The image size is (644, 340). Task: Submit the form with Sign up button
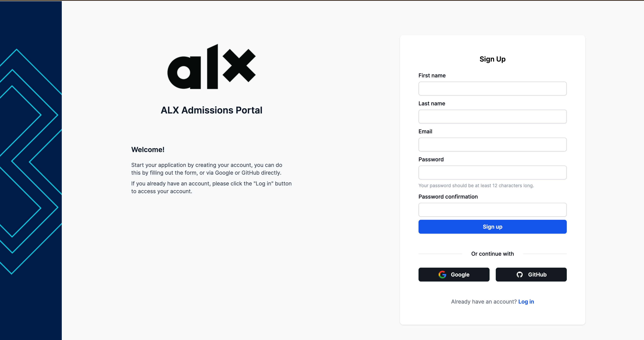coord(492,227)
